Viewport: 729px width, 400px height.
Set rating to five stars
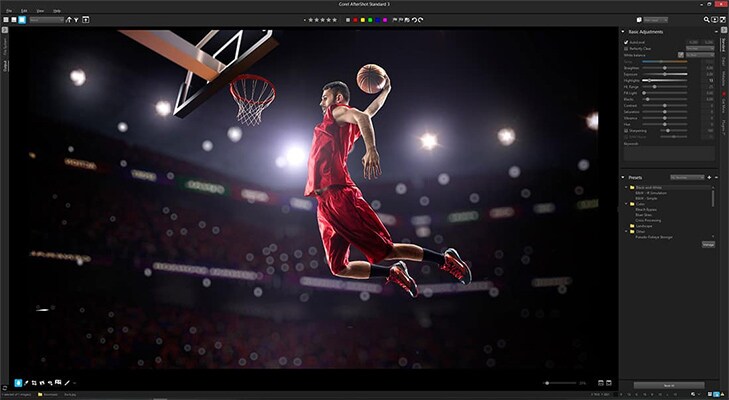[335, 20]
